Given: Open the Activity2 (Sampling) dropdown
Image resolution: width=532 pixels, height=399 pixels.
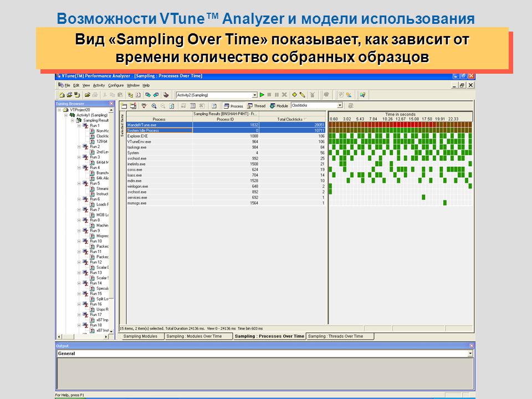Looking at the screenshot, I should coord(254,95).
